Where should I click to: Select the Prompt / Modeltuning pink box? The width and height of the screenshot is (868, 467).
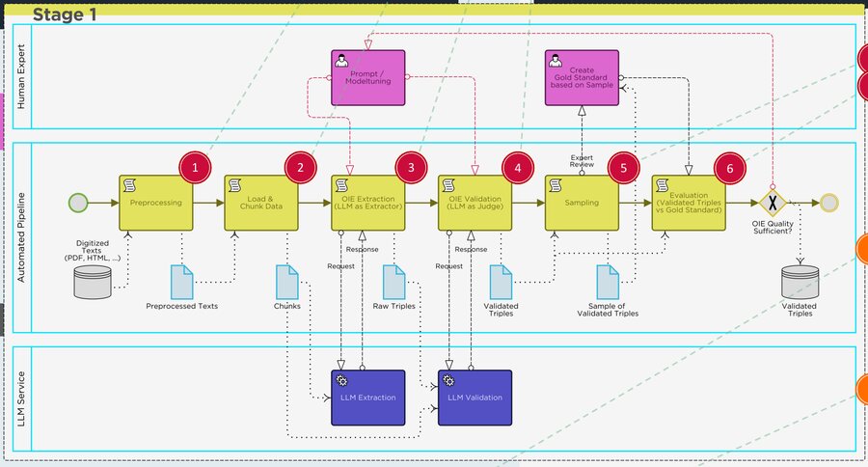point(368,78)
